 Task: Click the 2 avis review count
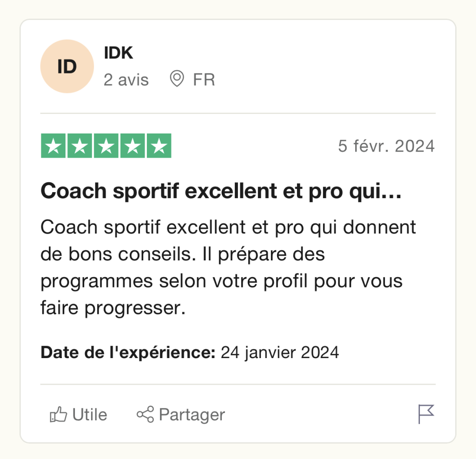pos(126,80)
